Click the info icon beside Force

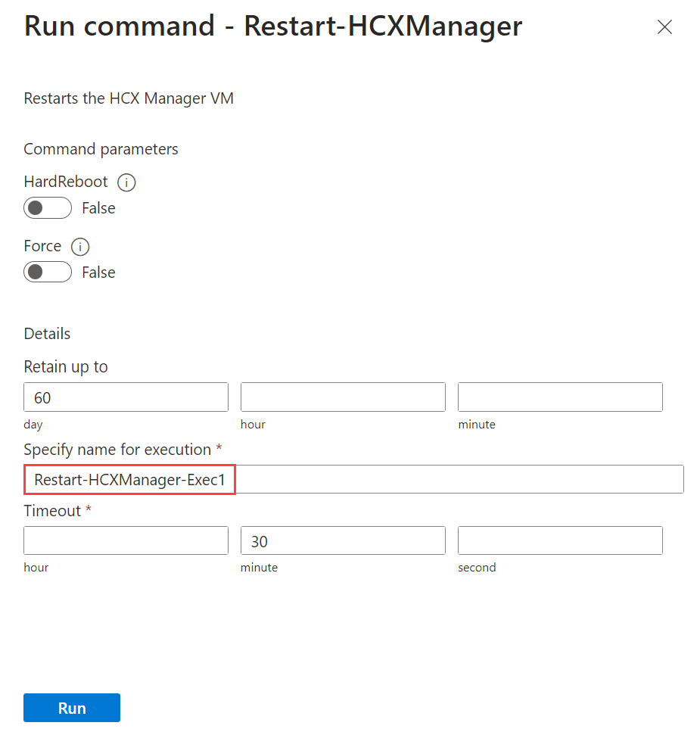80,247
